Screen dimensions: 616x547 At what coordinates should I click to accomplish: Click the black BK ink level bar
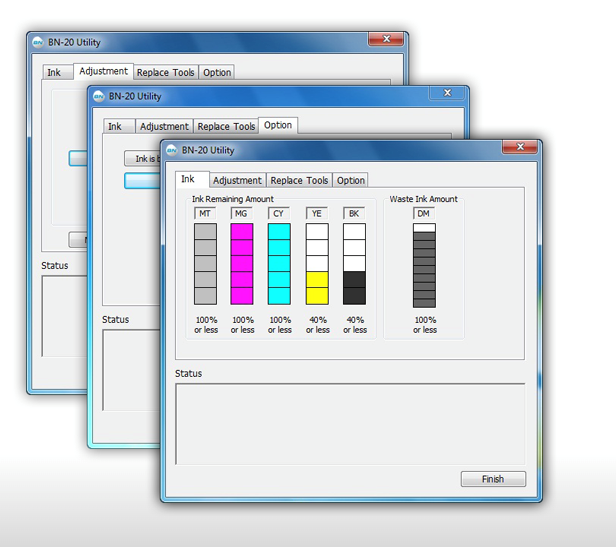tap(354, 263)
